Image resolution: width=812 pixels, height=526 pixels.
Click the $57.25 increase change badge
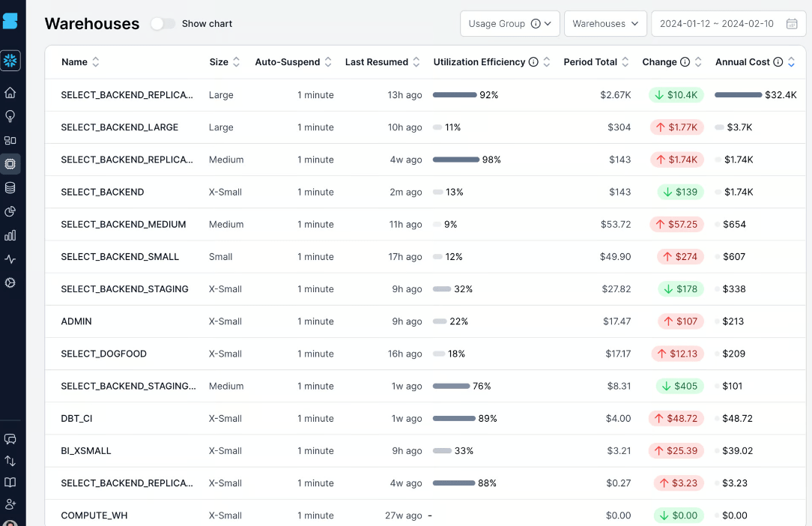pos(676,224)
